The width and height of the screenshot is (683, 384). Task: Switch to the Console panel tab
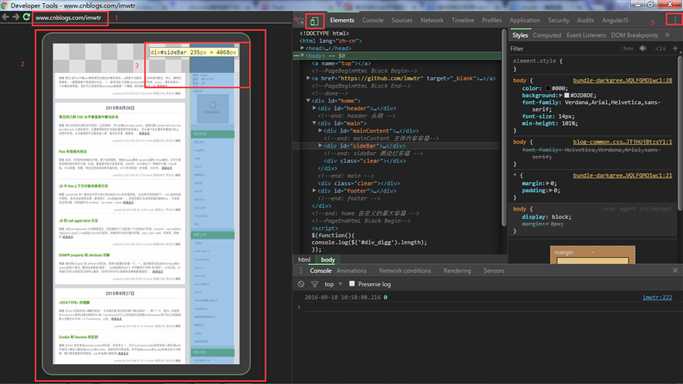point(373,20)
